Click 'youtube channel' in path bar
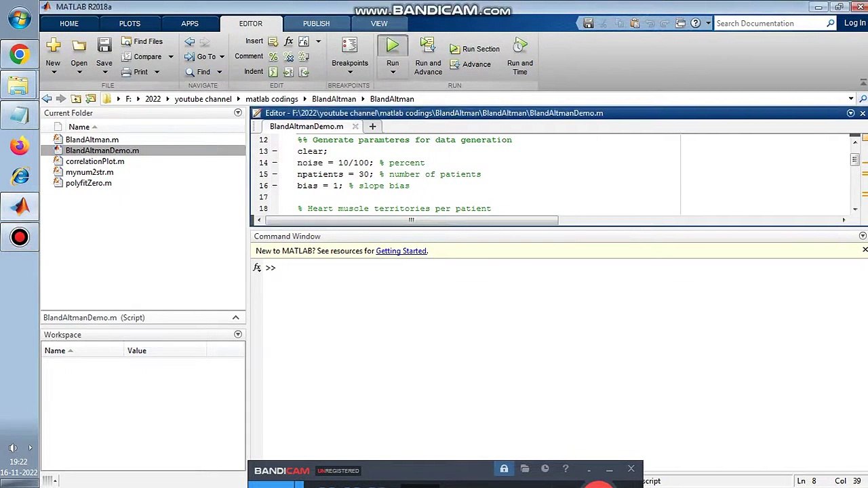 [x=203, y=99]
